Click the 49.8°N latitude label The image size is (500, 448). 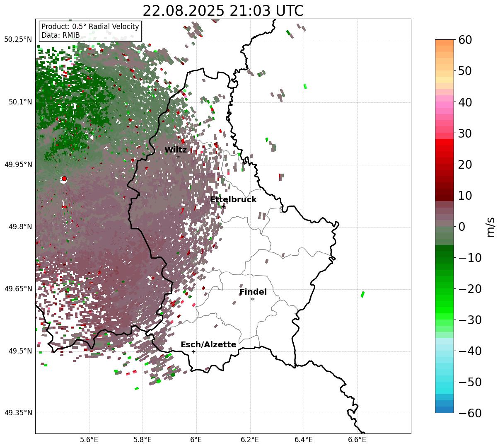[20, 227]
